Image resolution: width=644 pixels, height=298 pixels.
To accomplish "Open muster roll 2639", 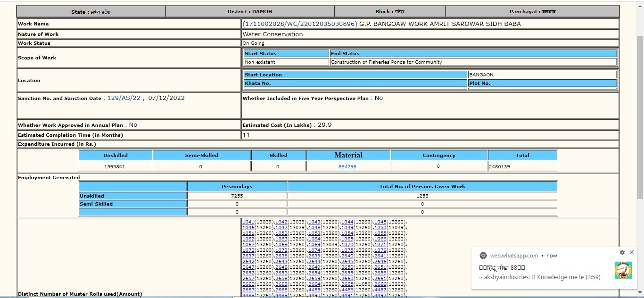I will click(x=314, y=256).
